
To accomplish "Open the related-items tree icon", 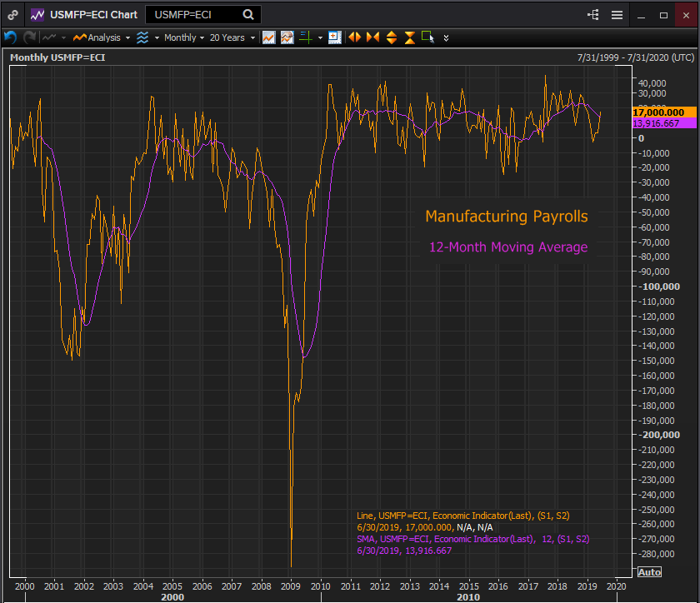I will coord(592,15).
